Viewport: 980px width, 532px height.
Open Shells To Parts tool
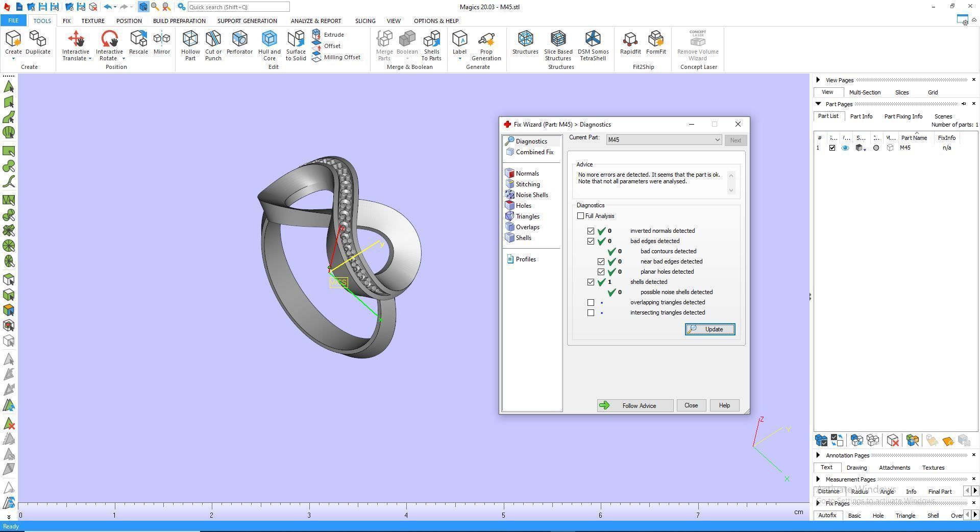[x=431, y=45]
